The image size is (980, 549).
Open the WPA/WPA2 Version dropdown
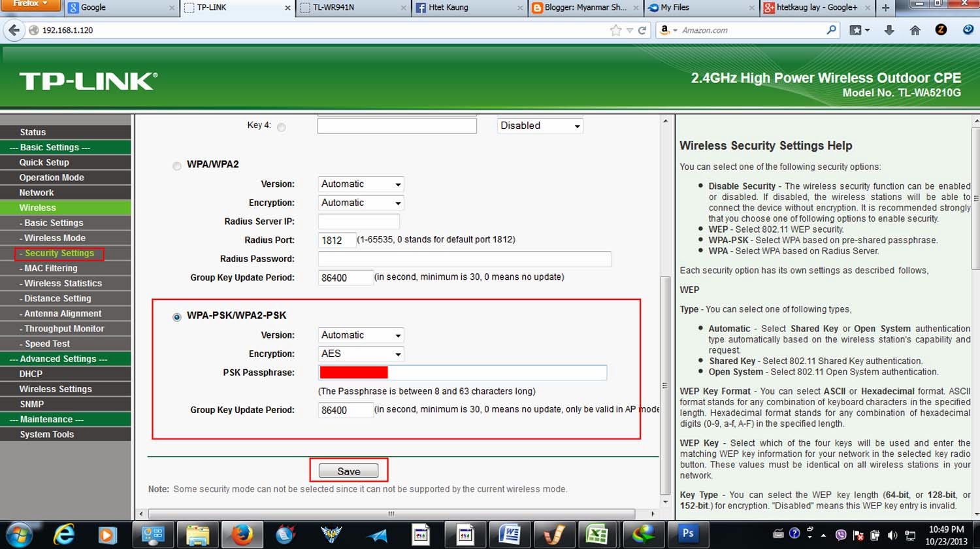[x=361, y=184]
